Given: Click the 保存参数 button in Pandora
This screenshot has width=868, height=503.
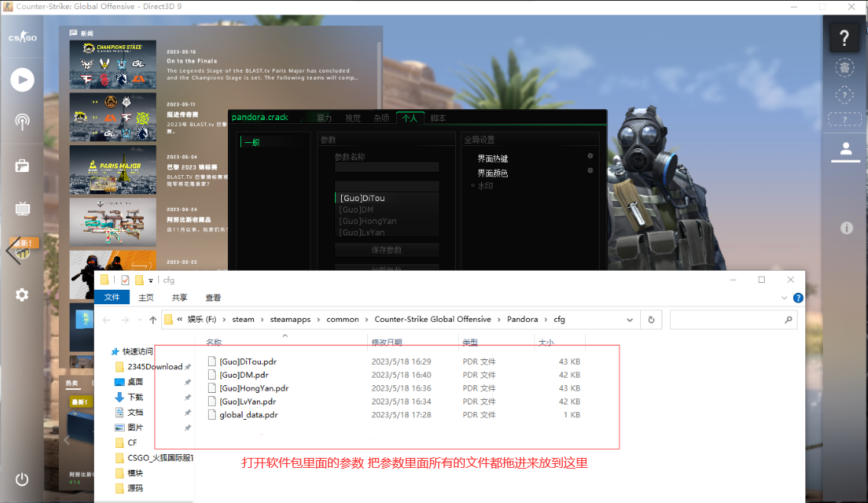Looking at the screenshot, I should (387, 250).
